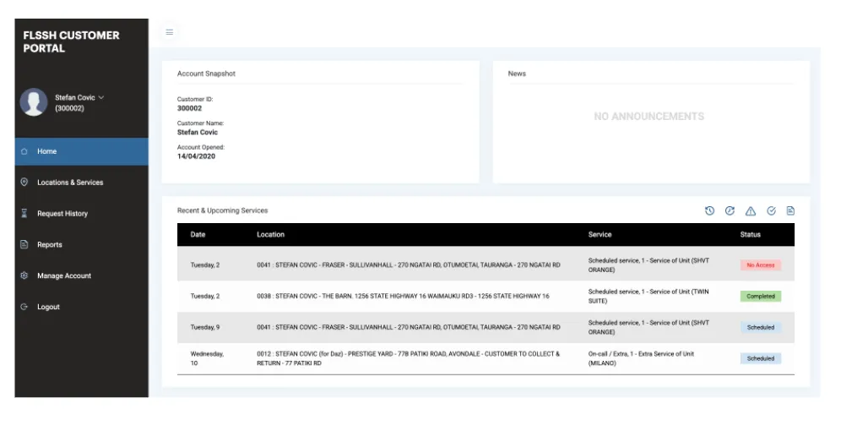868x431 pixels.
Task: Open Locations & Services menu item
Action: pos(81,183)
